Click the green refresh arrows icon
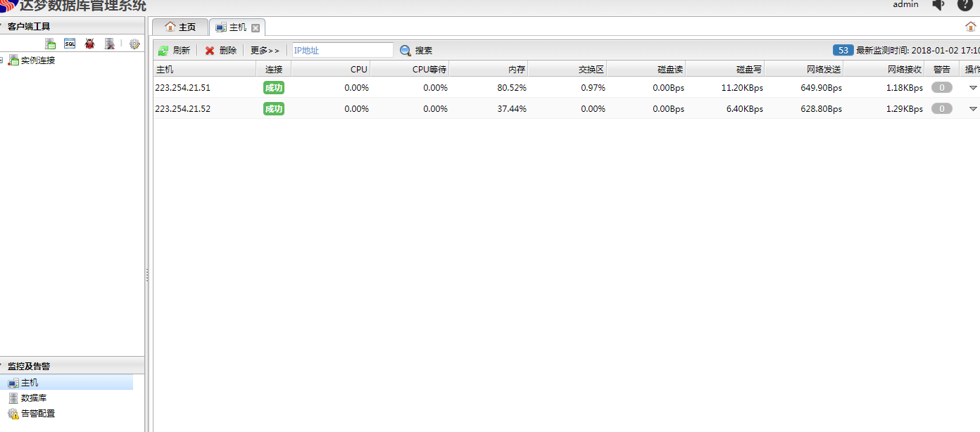 (163, 51)
